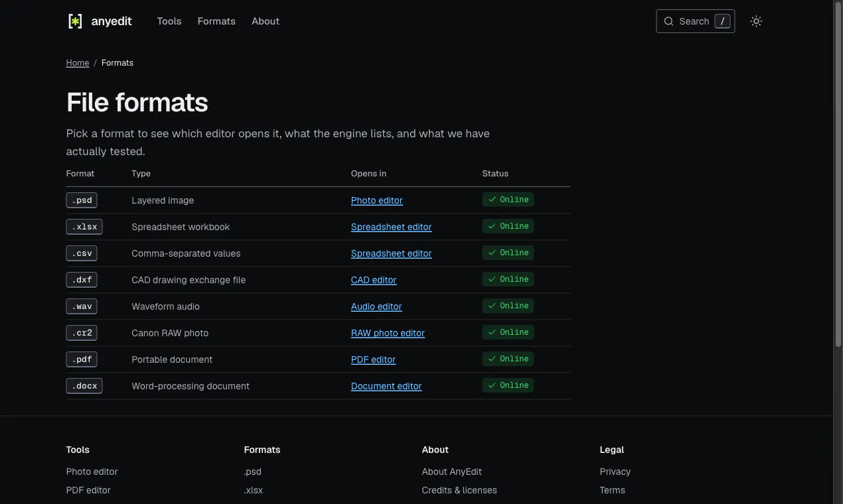This screenshot has width=843, height=504.
Task: Click the Online status badge for .psd
Action: (x=508, y=200)
